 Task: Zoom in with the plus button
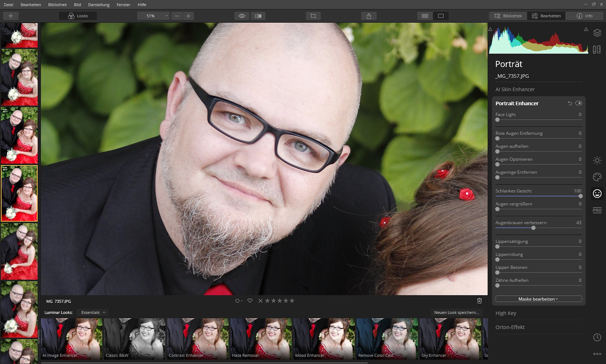tap(188, 16)
